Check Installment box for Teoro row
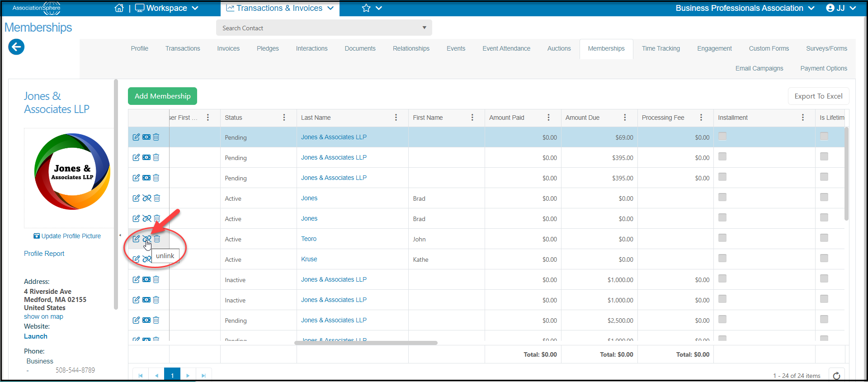 [x=722, y=238]
